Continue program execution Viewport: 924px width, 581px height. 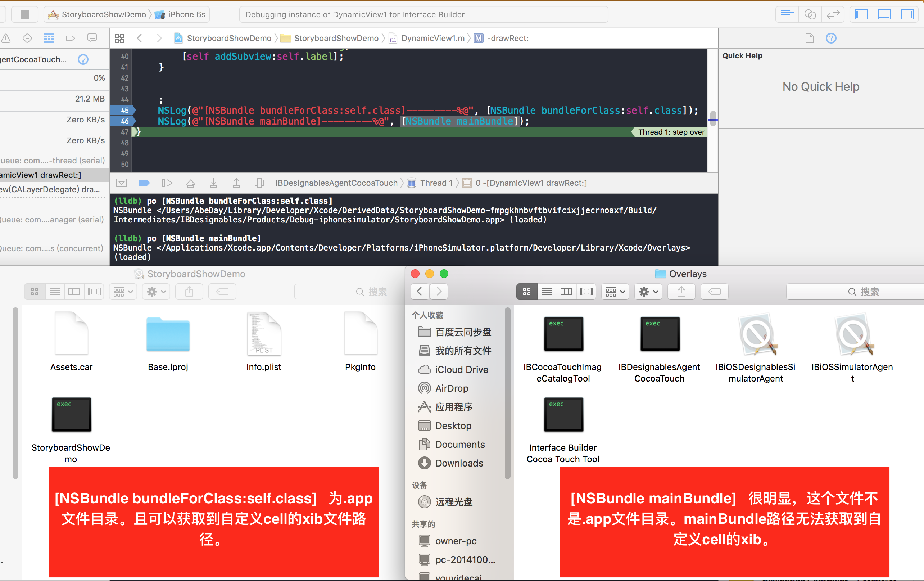[x=167, y=183]
